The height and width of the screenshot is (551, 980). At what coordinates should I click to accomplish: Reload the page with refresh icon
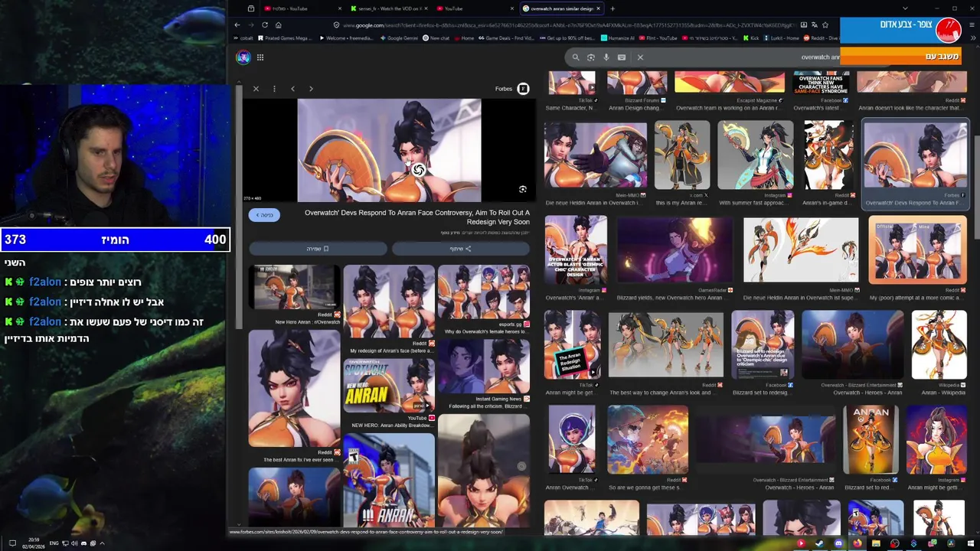click(x=265, y=25)
